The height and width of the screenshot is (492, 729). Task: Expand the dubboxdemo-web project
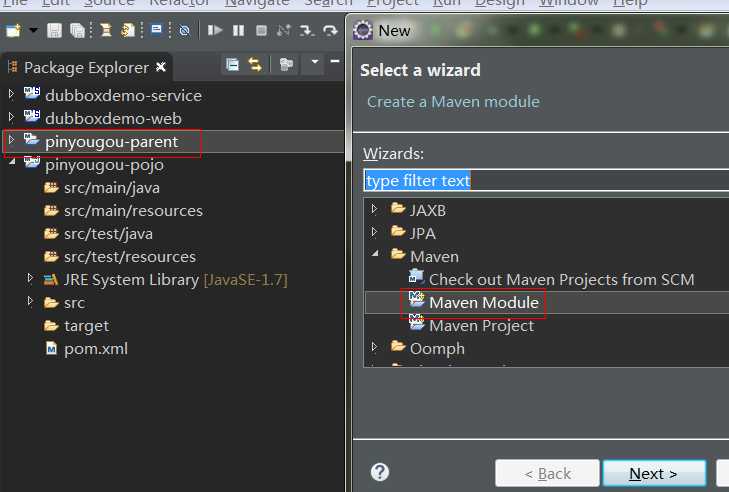point(12,117)
